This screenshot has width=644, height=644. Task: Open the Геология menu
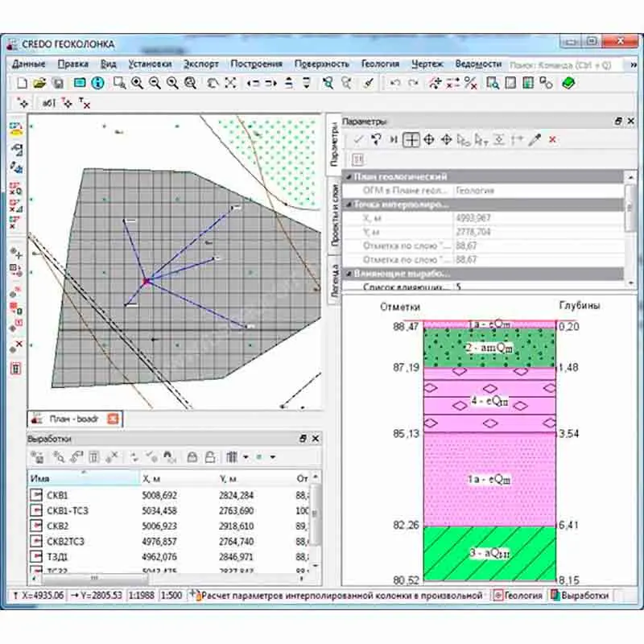(x=380, y=64)
